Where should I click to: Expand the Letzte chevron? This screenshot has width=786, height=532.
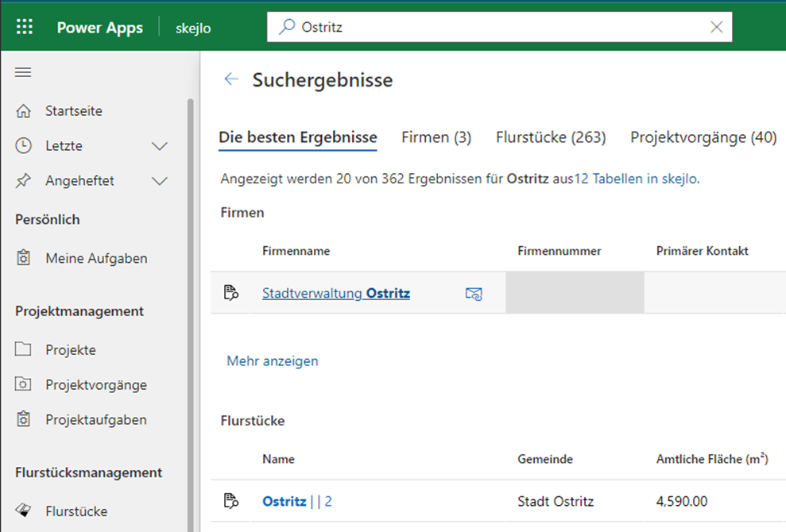160,146
